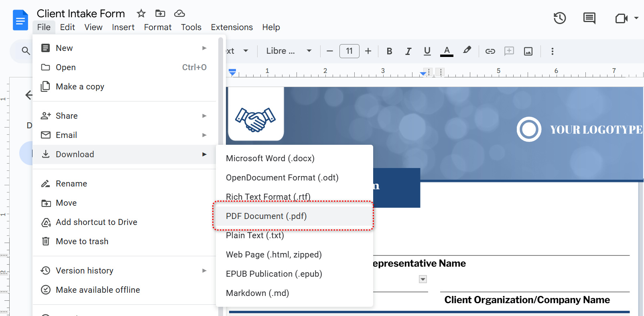Open the text color picker
Screen dimensions: 644x316
point(447,51)
